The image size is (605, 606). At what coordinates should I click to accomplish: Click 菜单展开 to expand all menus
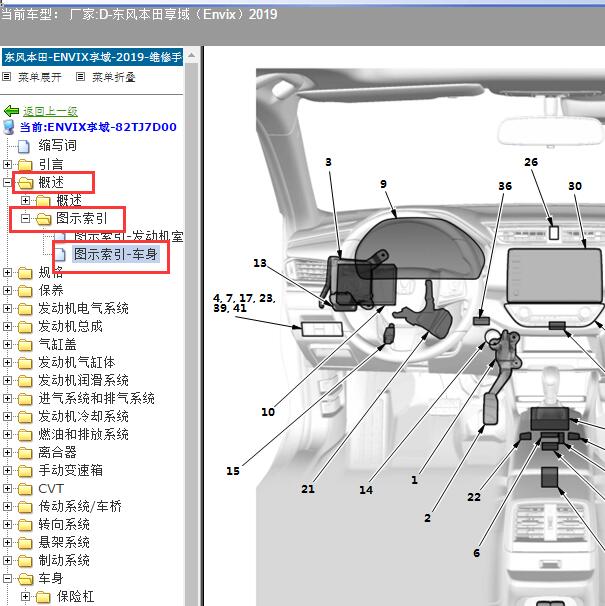coord(40,77)
